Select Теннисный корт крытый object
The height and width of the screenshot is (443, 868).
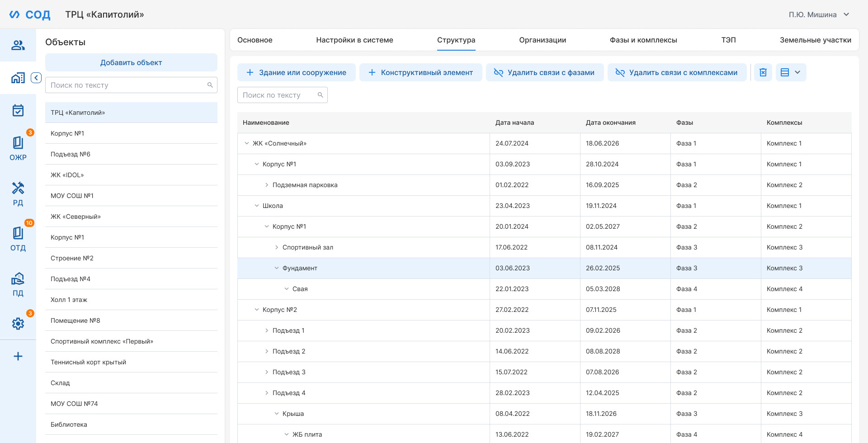click(x=131, y=362)
